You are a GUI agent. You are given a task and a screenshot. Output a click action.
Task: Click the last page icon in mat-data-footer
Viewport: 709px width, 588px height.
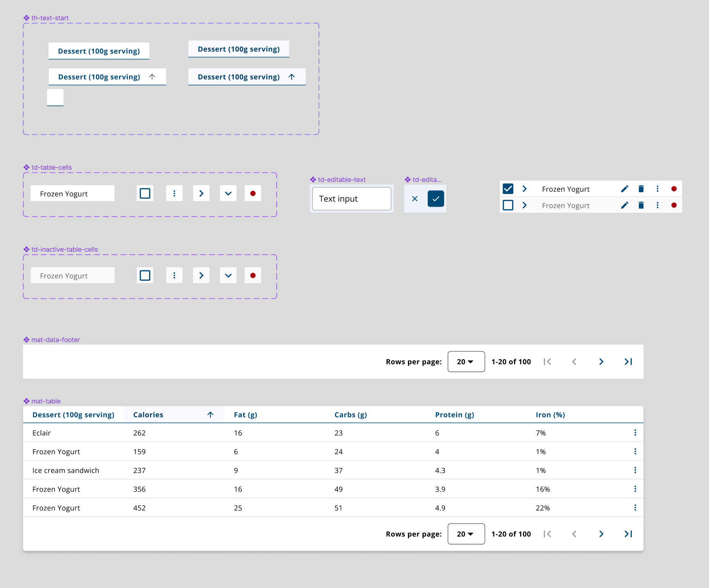coord(628,361)
